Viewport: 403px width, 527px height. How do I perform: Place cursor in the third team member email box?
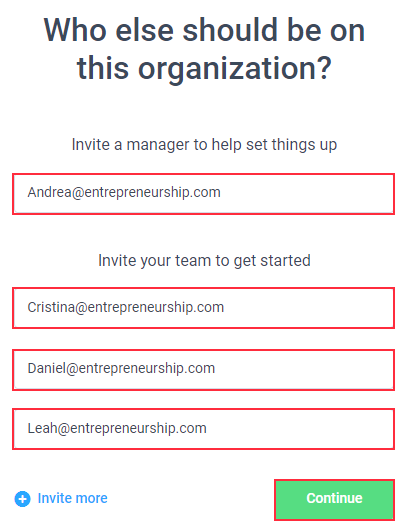click(203, 429)
